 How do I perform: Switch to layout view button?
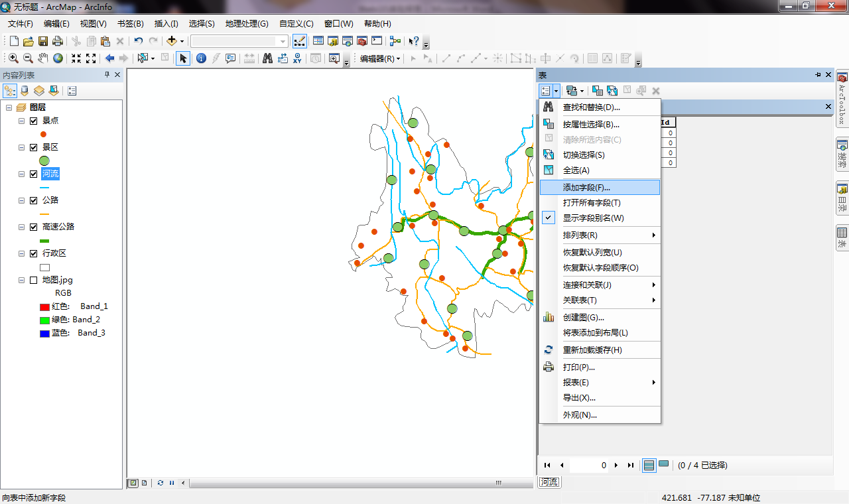[x=145, y=483]
